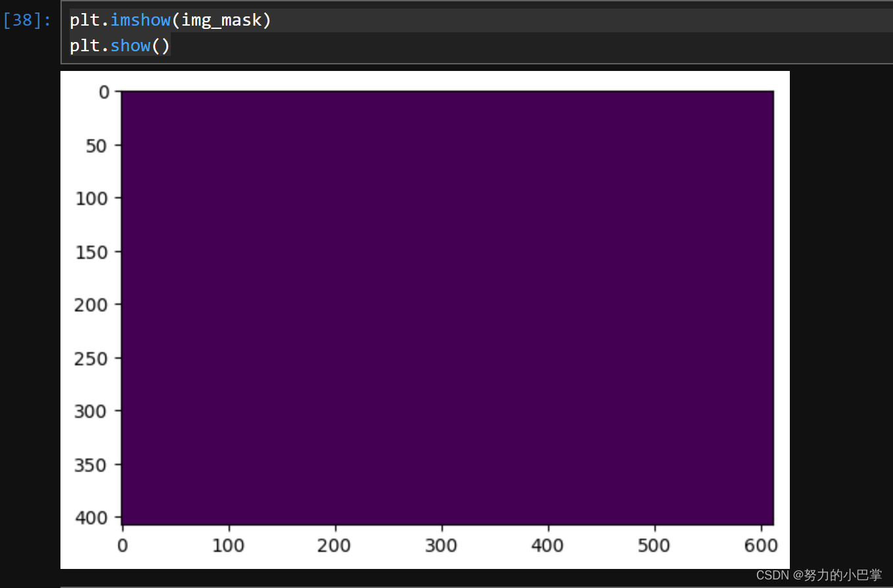Click the plt.show() code line
The width and height of the screenshot is (893, 588).
pos(120,46)
